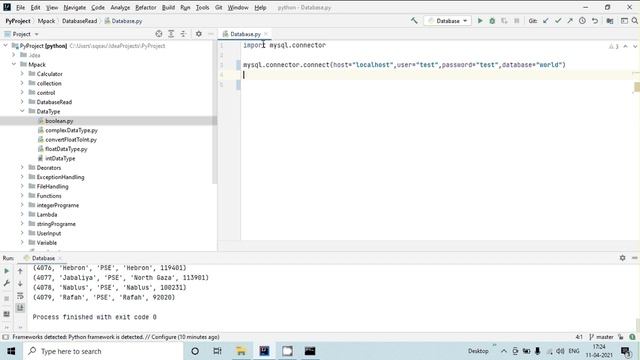Open Task View on the taskbar
Viewport: 640px width, 360px height.
coord(218,351)
